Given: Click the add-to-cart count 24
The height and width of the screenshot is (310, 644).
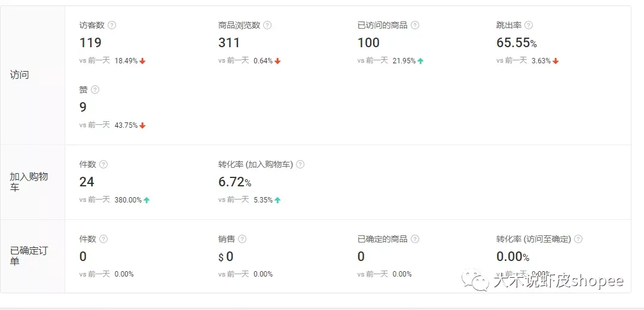Looking at the screenshot, I should click(87, 182).
